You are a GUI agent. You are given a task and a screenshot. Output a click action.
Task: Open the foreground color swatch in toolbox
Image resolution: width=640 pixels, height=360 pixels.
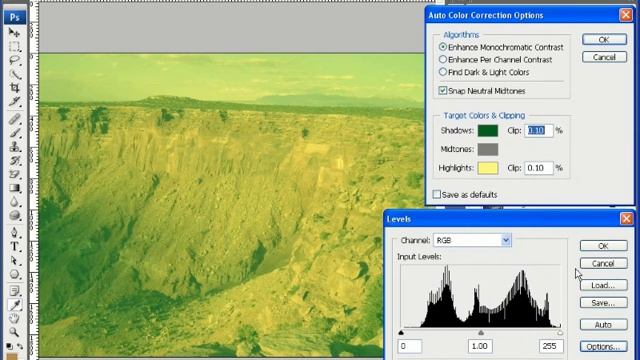(x=12, y=357)
